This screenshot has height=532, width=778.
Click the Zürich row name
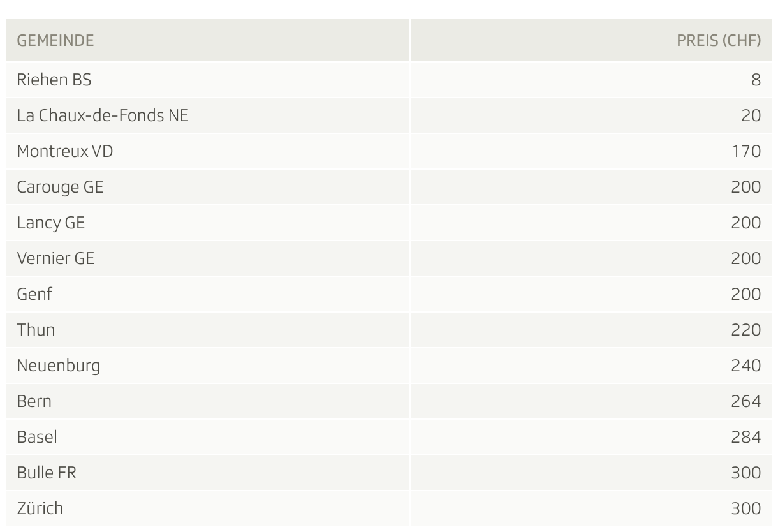click(40, 508)
